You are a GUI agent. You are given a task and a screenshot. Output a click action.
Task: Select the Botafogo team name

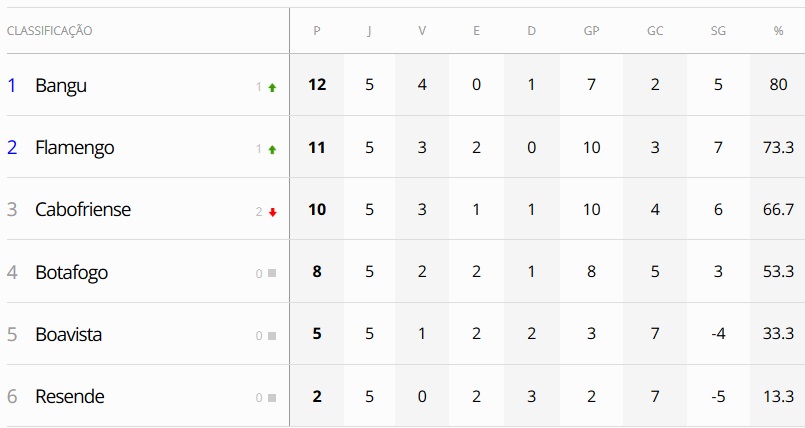click(71, 272)
